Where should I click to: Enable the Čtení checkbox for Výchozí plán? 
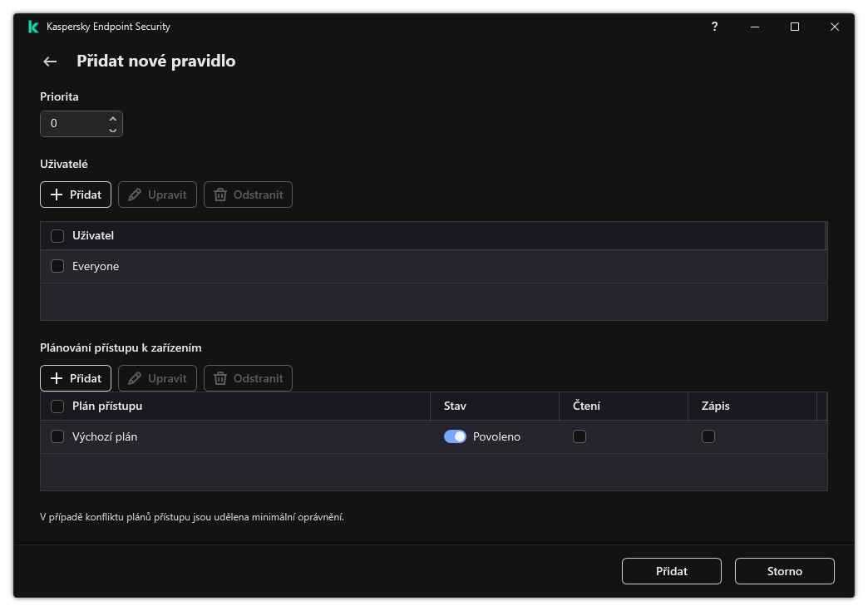click(579, 436)
